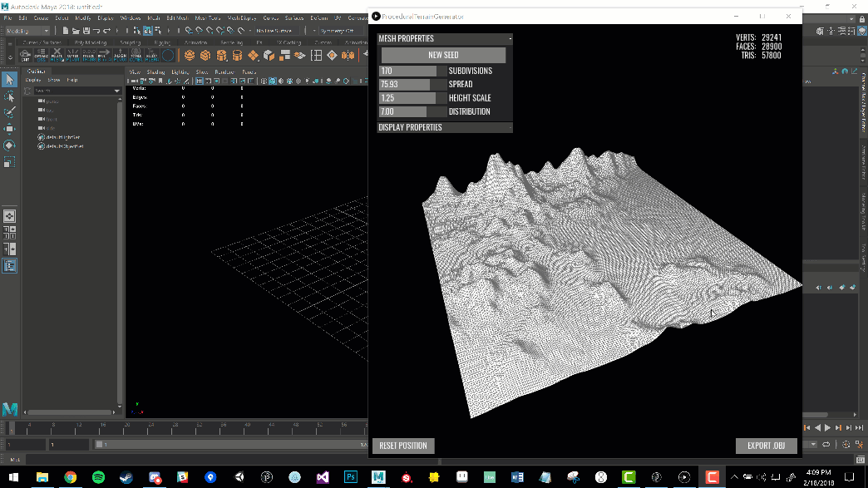Open the Maya Create menu
The image size is (868, 488).
pos(41,18)
